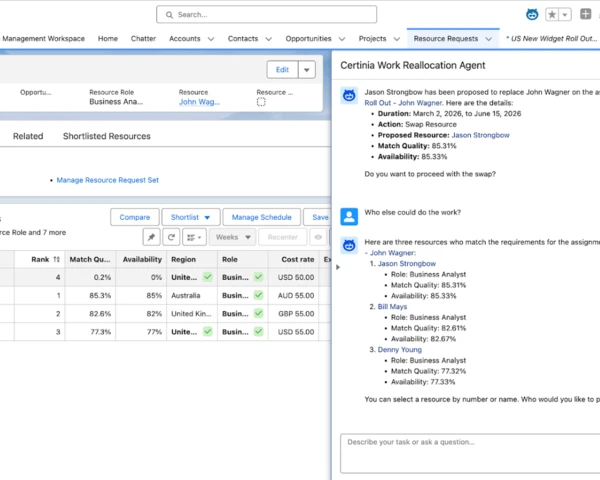
Task: Expand the Accounts tab chevron
Action: 211,39
